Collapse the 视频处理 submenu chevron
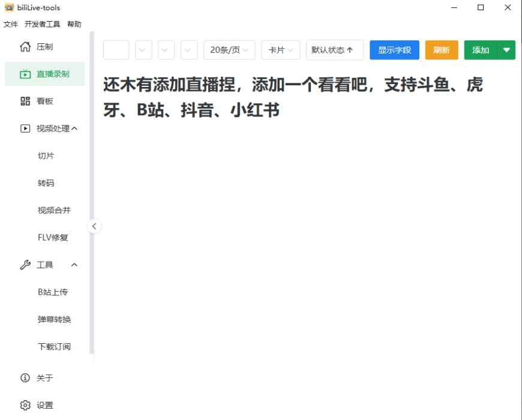 point(74,128)
